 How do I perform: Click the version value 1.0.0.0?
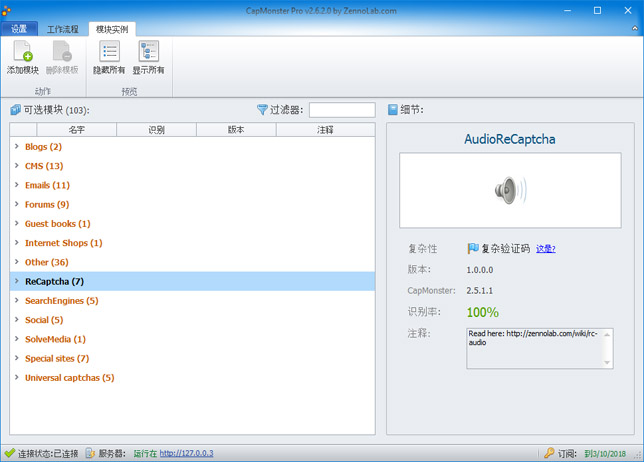click(x=480, y=270)
